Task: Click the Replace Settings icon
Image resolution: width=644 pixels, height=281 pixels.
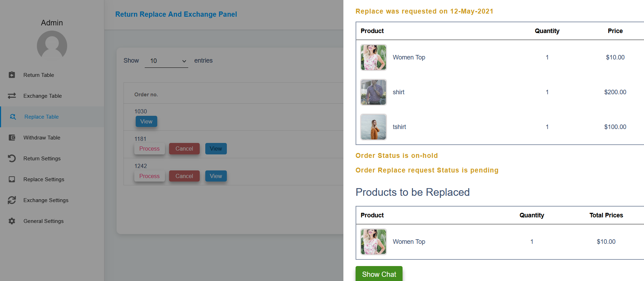Action: point(12,179)
